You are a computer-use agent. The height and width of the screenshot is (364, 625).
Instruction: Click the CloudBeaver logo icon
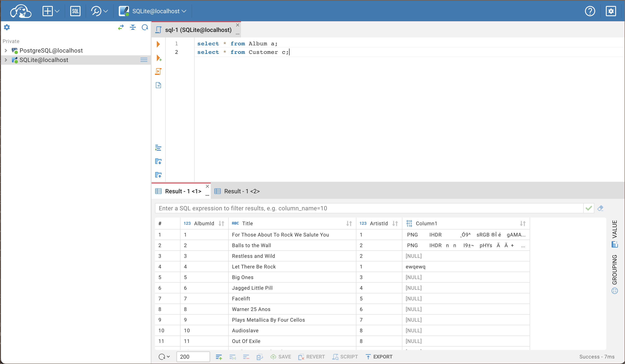point(21,11)
